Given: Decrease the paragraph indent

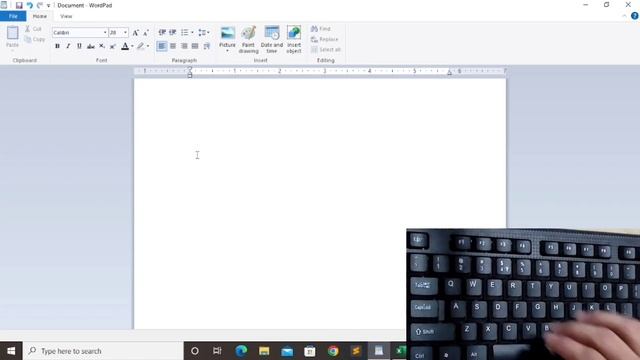Looking at the screenshot, I should click(x=162, y=32).
